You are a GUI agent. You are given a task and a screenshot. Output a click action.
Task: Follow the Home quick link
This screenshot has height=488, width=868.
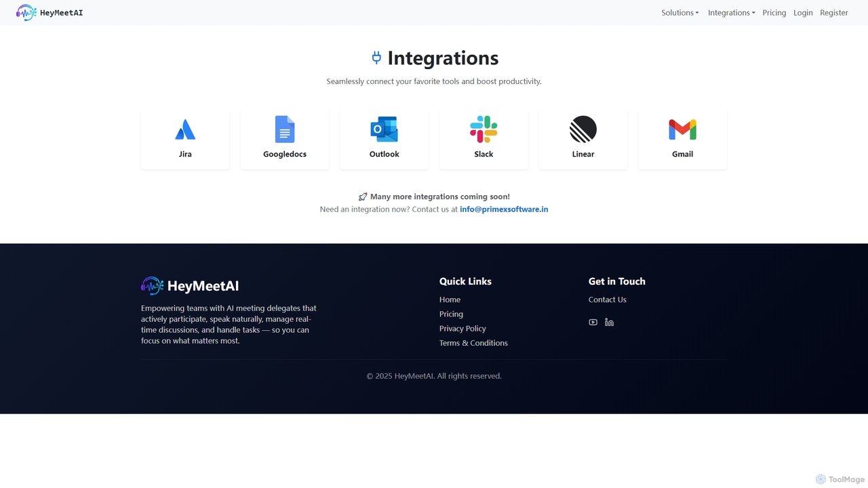[450, 300]
